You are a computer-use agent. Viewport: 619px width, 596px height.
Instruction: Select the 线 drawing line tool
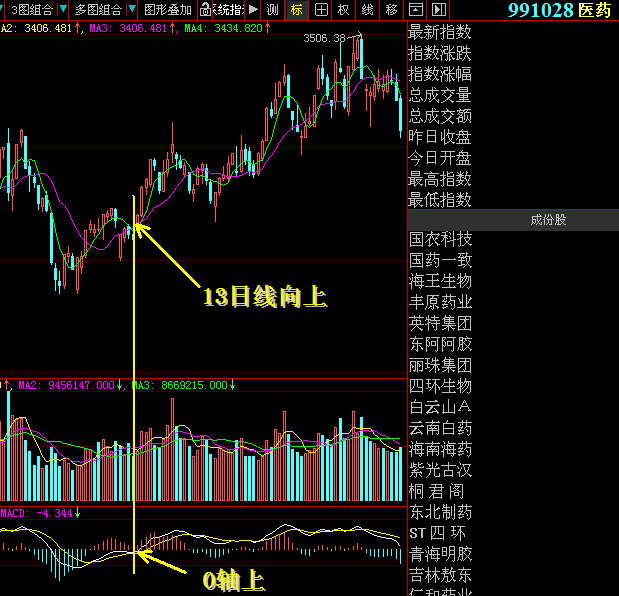click(368, 10)
